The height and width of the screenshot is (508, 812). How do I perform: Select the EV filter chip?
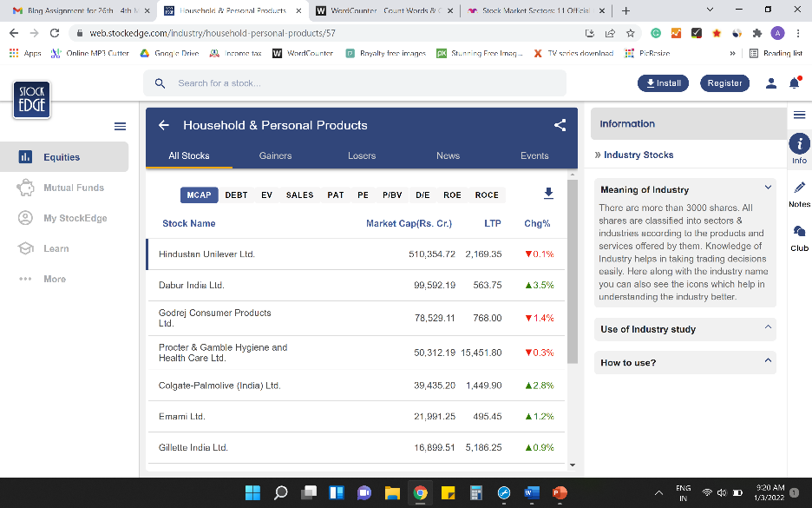266,195
